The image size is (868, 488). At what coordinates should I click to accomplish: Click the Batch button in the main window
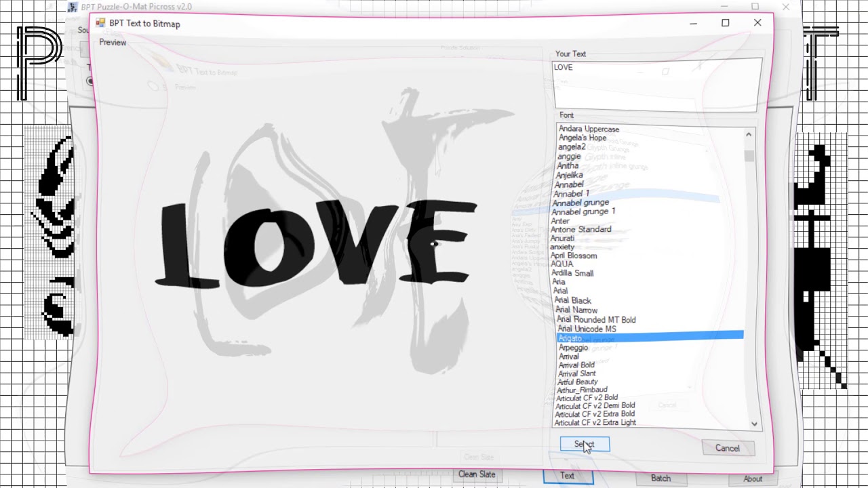pos(660,478)
